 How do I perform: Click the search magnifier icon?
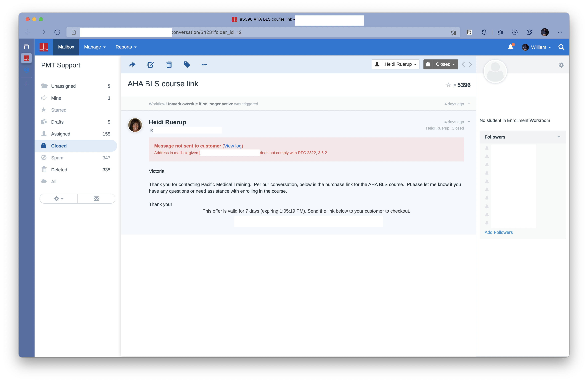click(x=561, y=47)
